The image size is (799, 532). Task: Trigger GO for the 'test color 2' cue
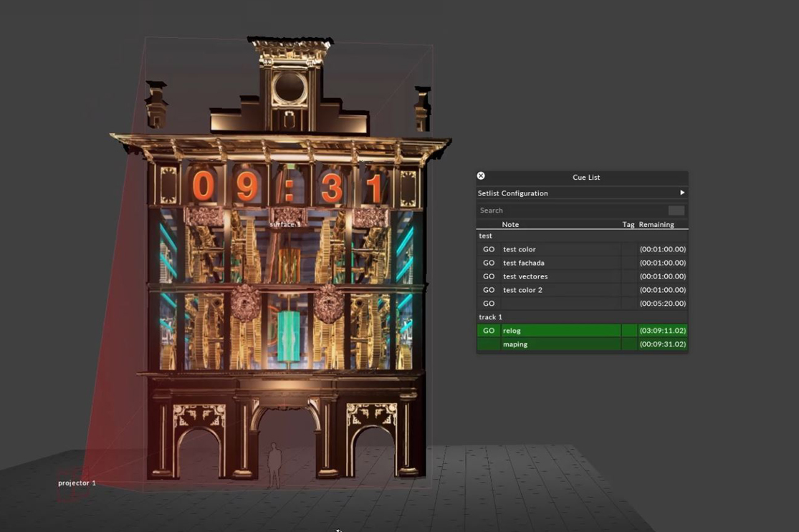tap(489, 290)
